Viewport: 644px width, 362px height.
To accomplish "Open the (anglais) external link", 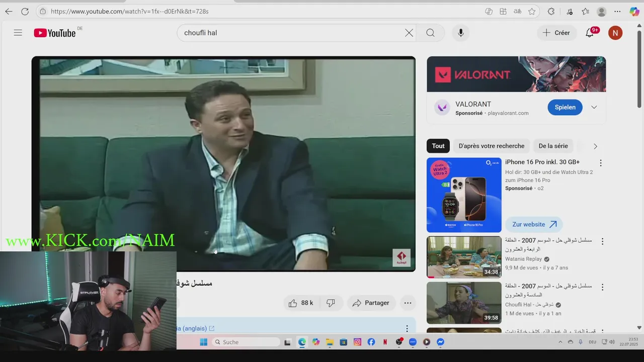I will [x=195, y=328].
